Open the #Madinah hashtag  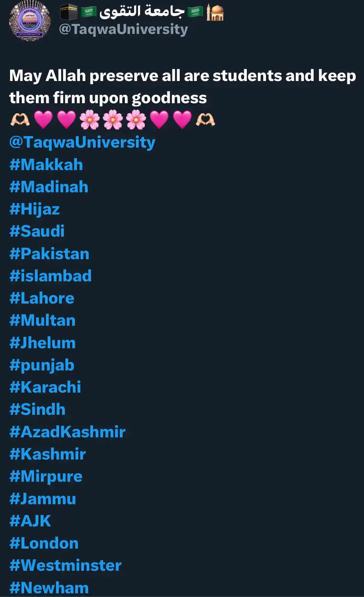tap(49, 187)
